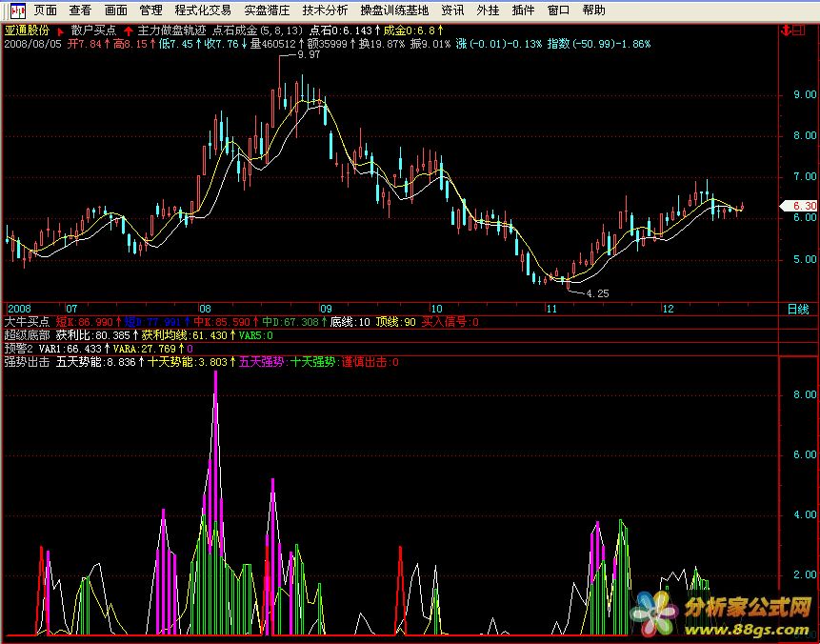Click the 11 month marker on time axis

(x=552, y=309)
